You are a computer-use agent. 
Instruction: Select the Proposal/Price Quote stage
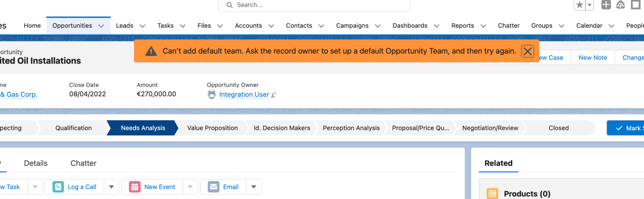click(420, 128)
